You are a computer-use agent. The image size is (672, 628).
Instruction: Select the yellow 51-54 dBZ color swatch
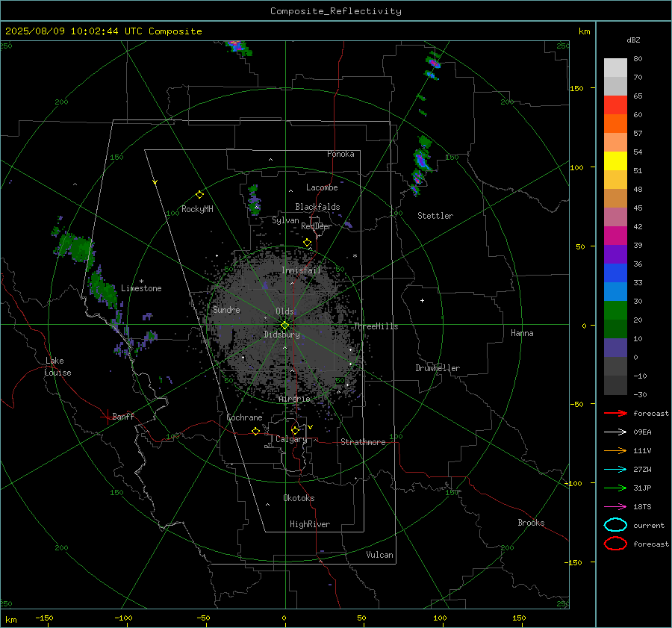(x=615, y=161)
